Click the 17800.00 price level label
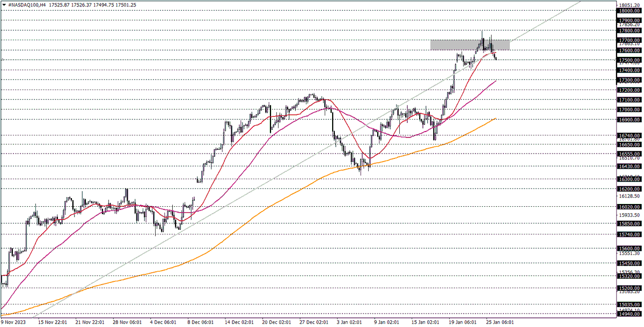Viewport: 644px width, 327px height. point(629,31)
